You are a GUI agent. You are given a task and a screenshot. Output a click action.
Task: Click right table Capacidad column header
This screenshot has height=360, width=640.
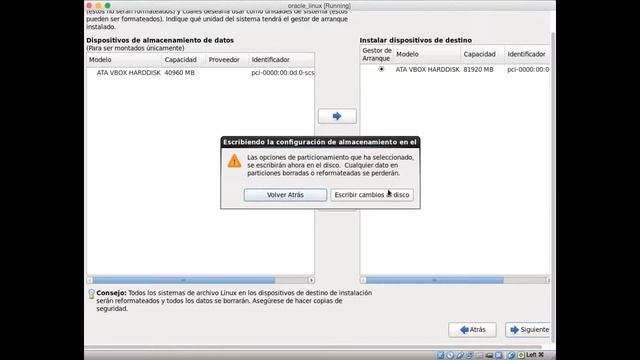[x=483, y=54]
